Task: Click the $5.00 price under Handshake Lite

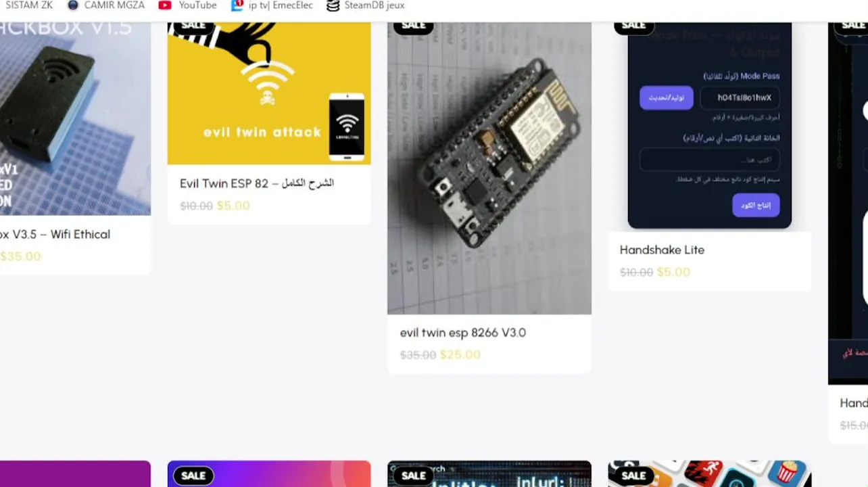Action: point(673,273)
